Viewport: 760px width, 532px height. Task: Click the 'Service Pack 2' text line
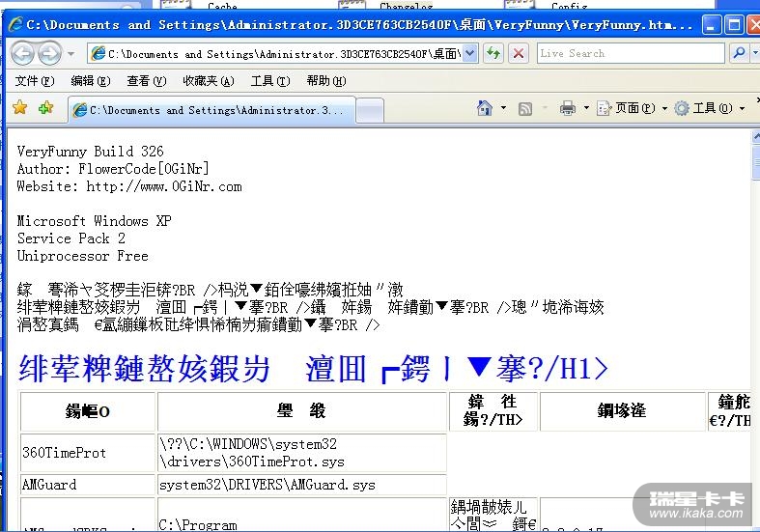coord(71,238)
